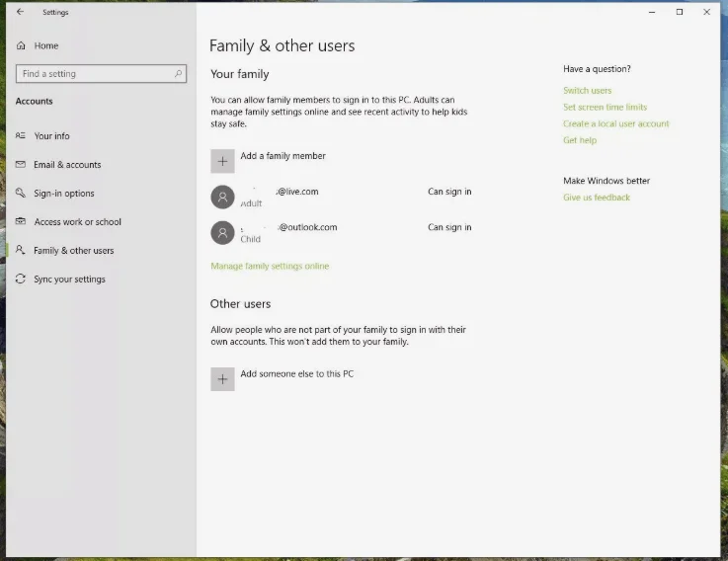Click the Your family heading
Image resolution: width=728 pixels, height=561 pixels.
240,74
